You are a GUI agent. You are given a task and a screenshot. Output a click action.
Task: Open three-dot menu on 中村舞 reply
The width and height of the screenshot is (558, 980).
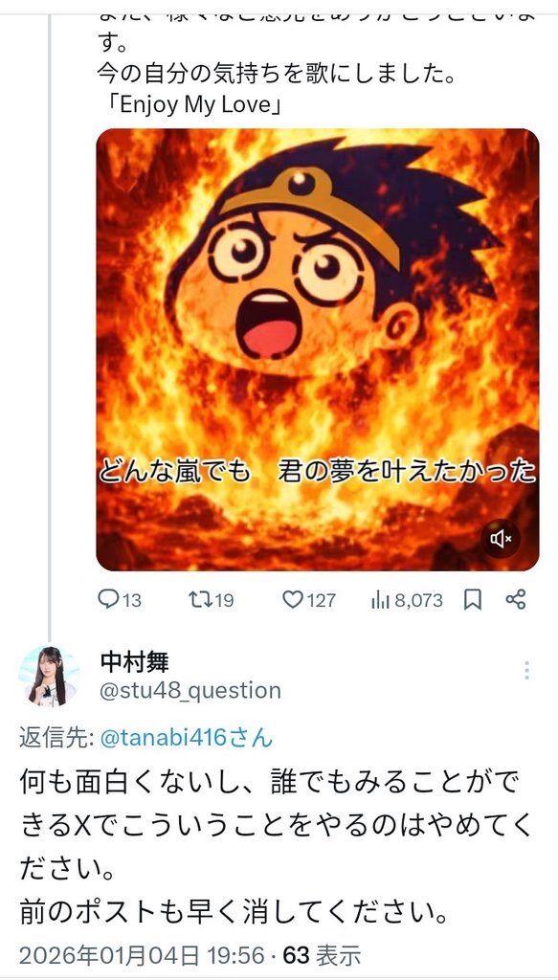(x=526, y=670)
